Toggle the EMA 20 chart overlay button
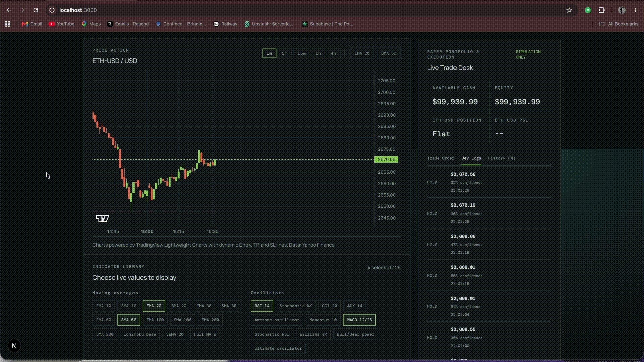The height and width of the screenshot is (362, 644). click(x=362, y=53)
